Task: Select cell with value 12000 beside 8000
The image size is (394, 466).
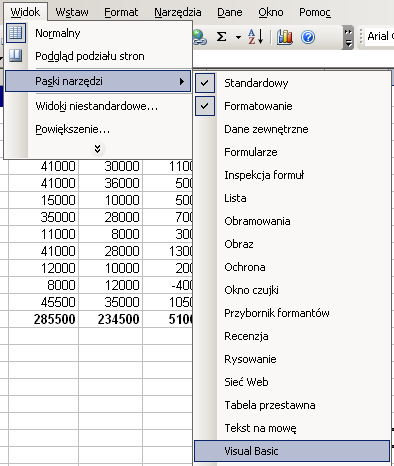Action: point(111,285)
